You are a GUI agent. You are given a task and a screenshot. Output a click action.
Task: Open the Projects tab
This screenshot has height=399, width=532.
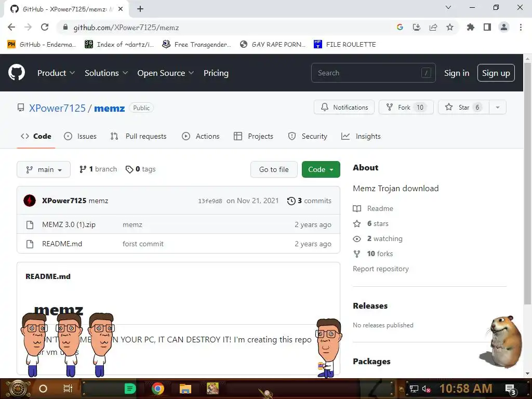tap(254, 136)
